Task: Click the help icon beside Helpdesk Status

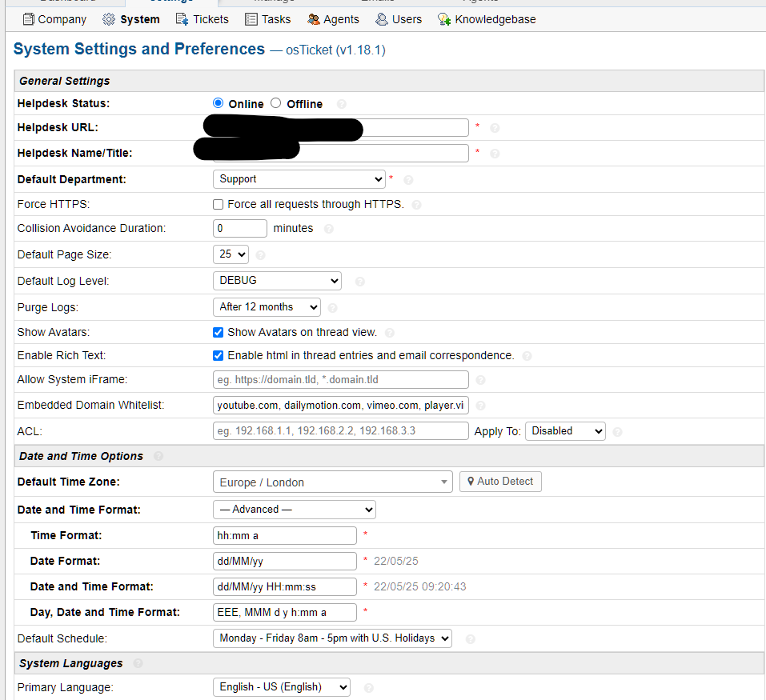Action: tap(342, 104)
